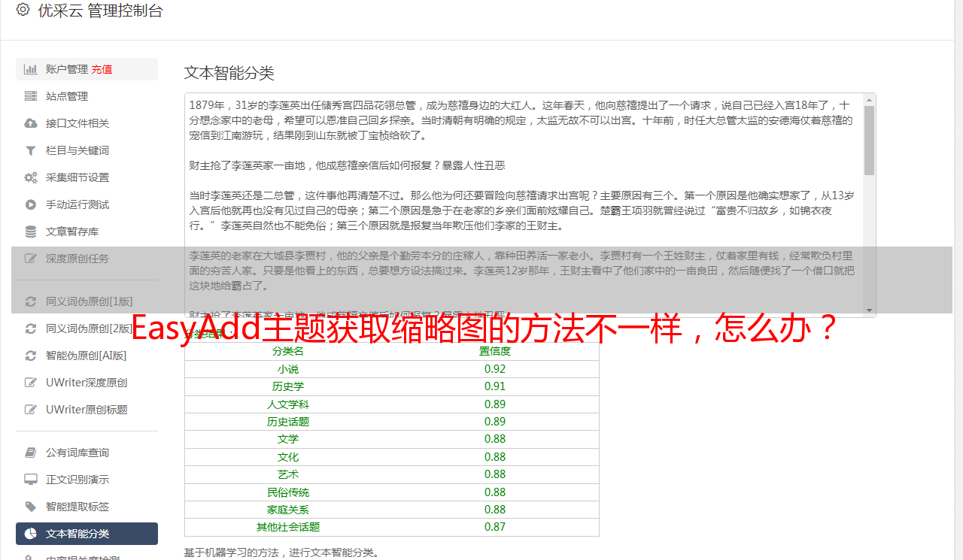Click the play icon for 手动运行测试
Image resolution: width=963 pixels, height=560 pixels.
coord(31,204)
